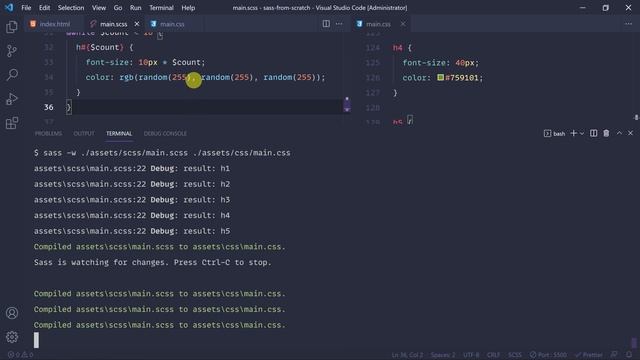Screen dimensions: 640x360
Task: Click the errors and warnings status indicator
Action: coord(20,355)
